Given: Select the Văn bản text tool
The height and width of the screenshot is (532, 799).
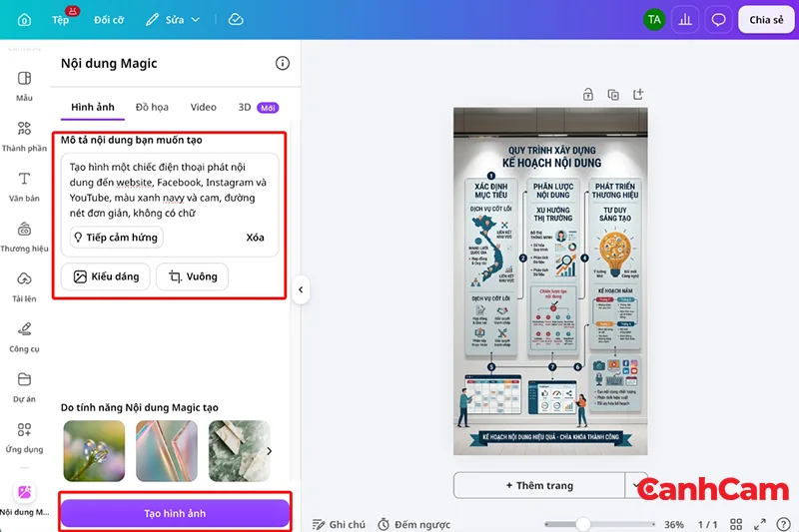Looking at the screenshot, I should 24,187.
